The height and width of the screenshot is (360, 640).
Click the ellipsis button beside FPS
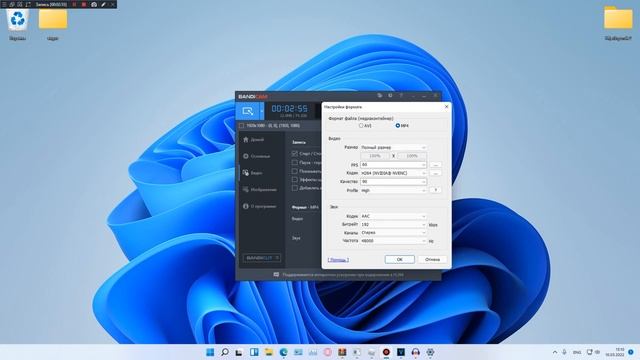click(436, 165)
